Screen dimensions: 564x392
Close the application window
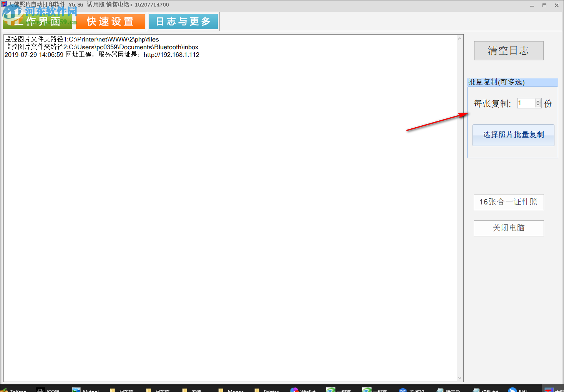tap(557, 5)
